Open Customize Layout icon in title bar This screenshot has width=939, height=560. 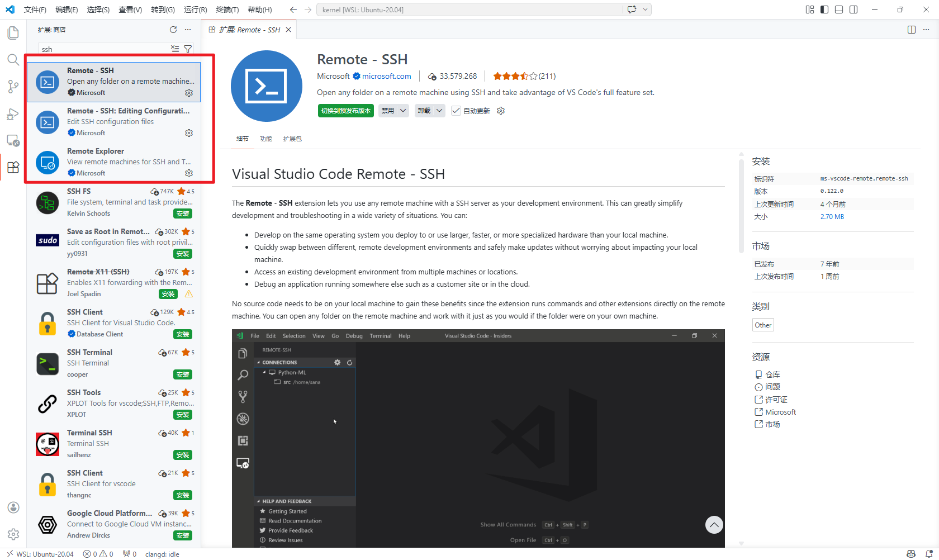tap(810, 10)
